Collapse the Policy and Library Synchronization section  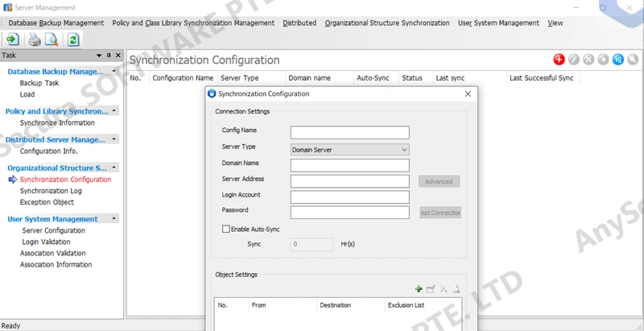114,111
